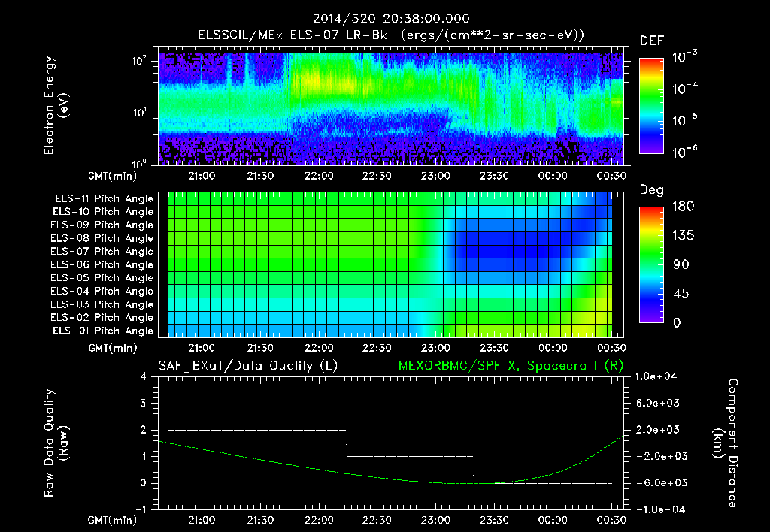Select the Deg colorbar label

652,190
